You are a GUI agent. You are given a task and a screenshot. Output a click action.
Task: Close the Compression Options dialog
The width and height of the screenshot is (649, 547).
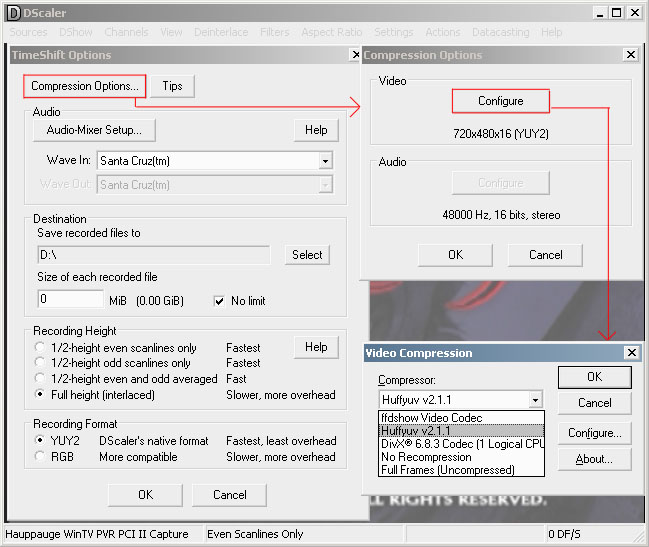pos(631,55)
